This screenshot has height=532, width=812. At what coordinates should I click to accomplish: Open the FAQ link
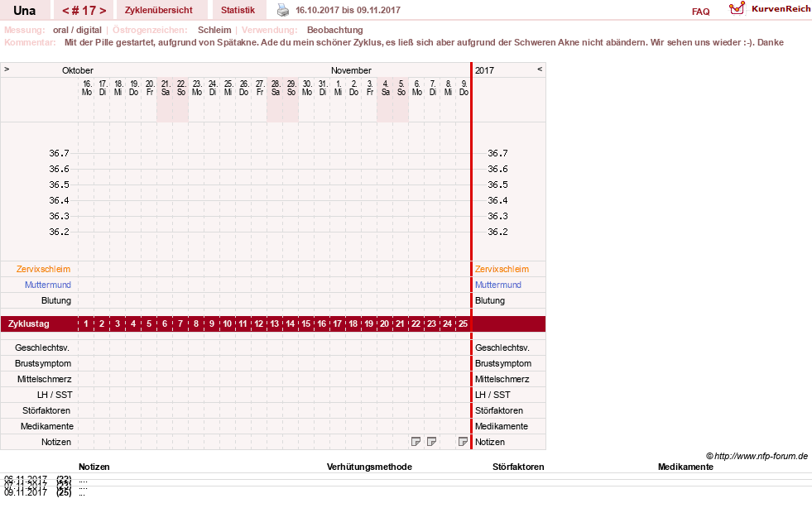tap(700, 12)
